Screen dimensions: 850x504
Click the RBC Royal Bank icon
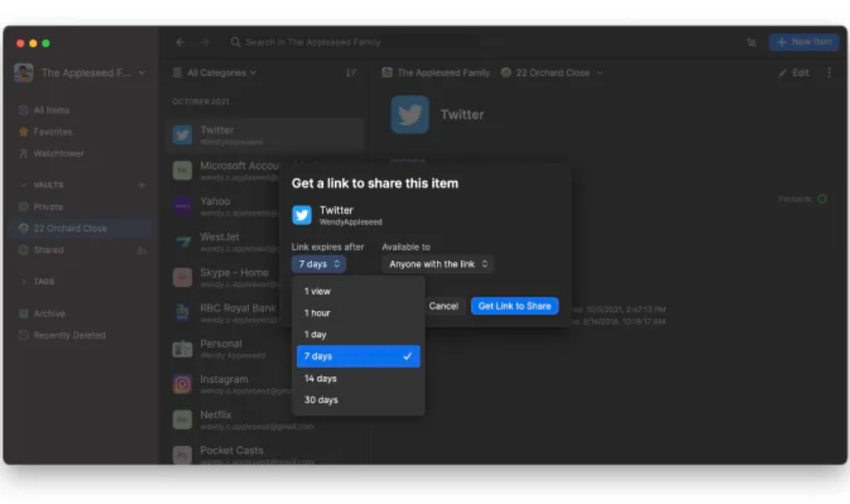click(x=182, y=313)
